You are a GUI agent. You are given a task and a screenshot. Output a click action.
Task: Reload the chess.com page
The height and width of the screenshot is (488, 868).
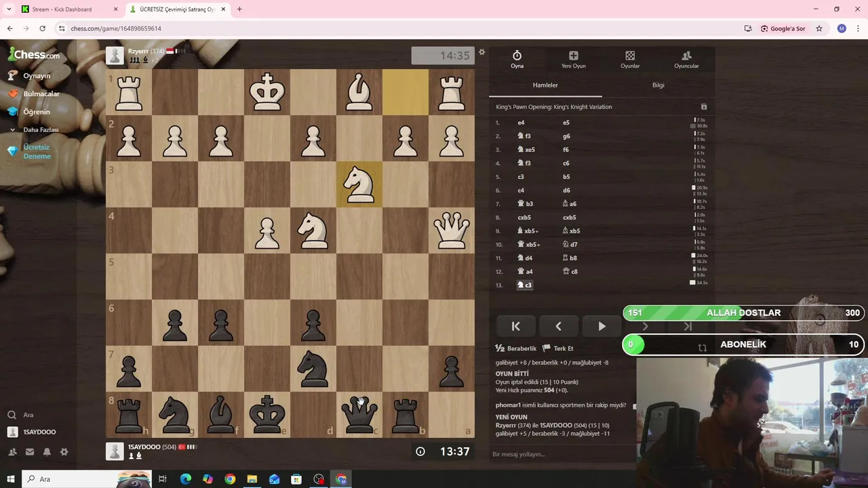click(42, 28)
